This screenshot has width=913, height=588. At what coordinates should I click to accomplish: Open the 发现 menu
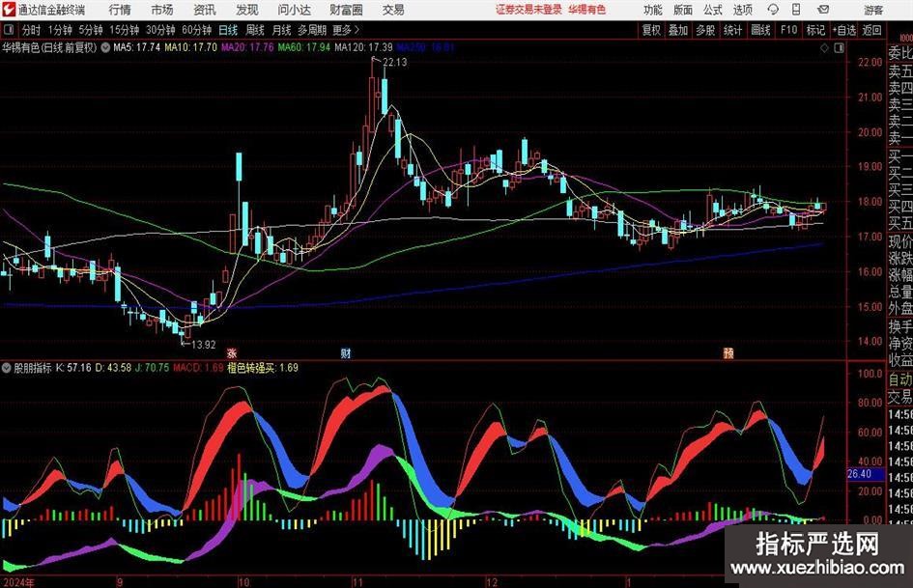pyautogui.click(x=247, y=10)
